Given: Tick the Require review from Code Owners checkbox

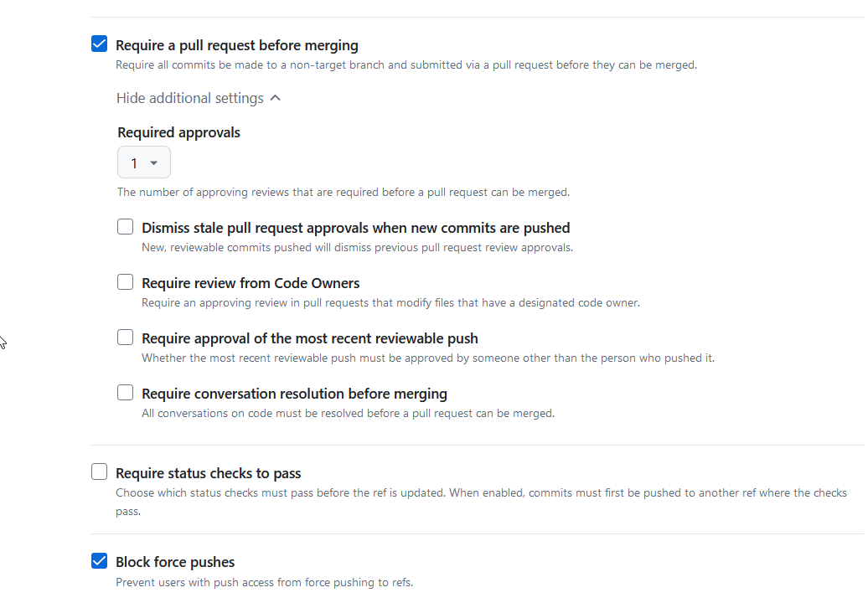Looking at the screenshot, I should (x=126, y=282).
